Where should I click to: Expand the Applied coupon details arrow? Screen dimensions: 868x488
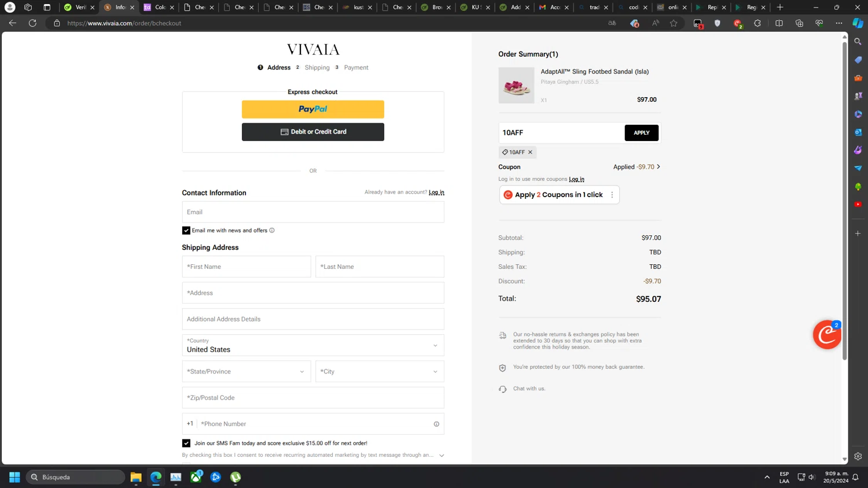point(658,167)
